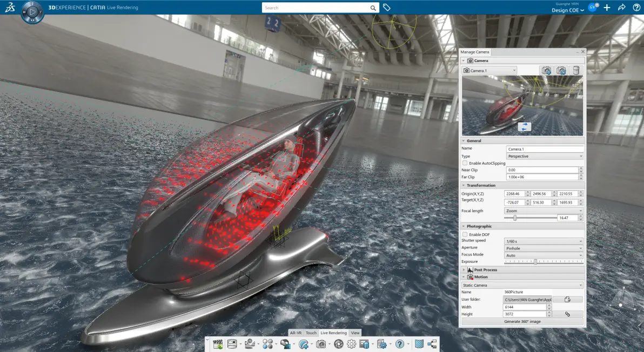Viewport: 644px width, 352px height.
Task: Toggle the width-height link icon
Action: click(568, 314)
